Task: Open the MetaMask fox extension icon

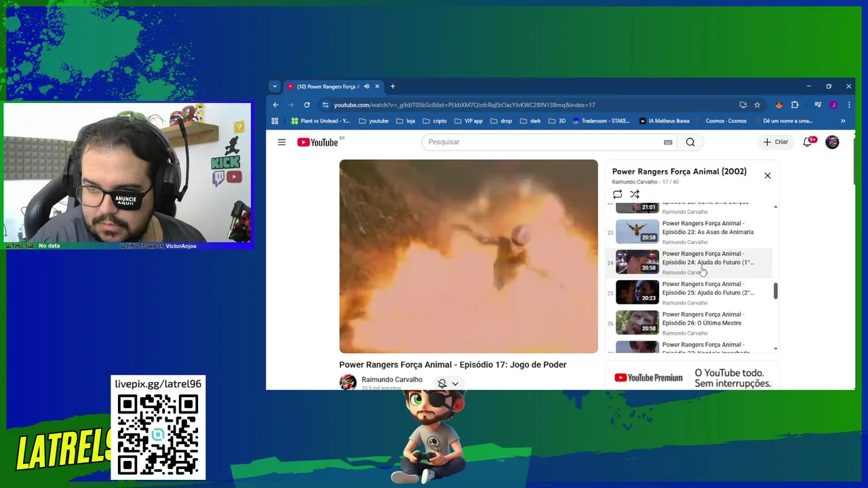Action: [x=779, y=105]
